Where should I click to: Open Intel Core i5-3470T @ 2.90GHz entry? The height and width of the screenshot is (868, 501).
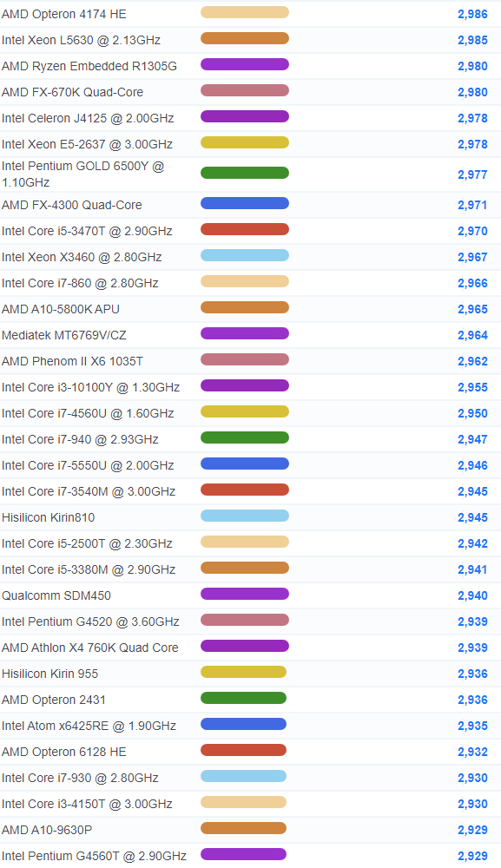click(x=87, y=231)
